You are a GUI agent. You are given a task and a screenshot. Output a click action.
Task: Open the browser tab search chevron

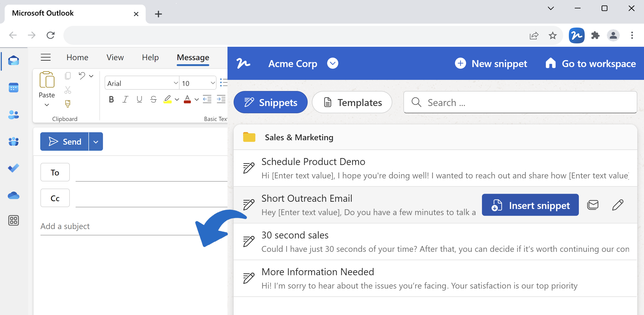pyautogui.click(x=551, y=8)
